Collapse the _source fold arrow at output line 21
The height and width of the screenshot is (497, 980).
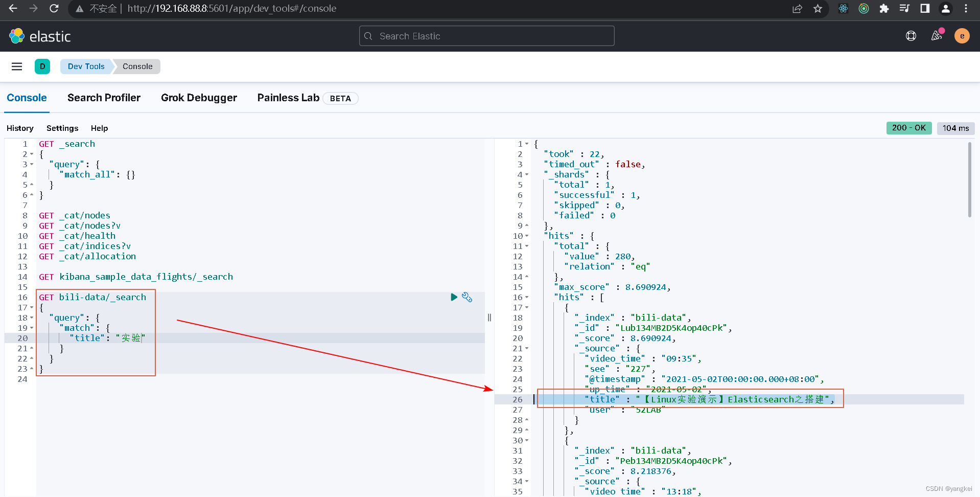(x=527, y=349)
